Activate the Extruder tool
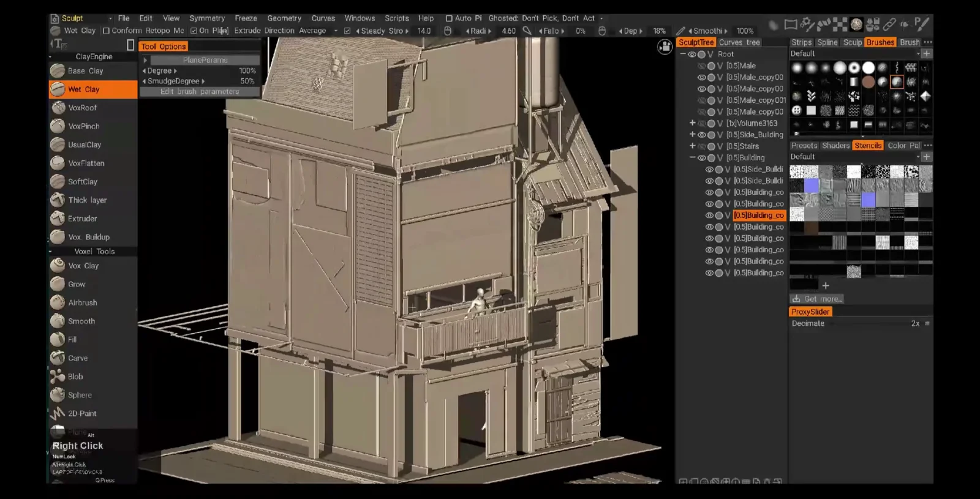This screenshot has width=980, height=499. tap(92, 219)
